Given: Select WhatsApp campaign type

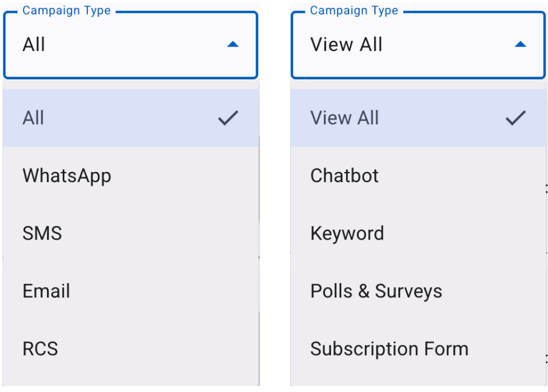Looking at the screenshot, I should point(131,175).
